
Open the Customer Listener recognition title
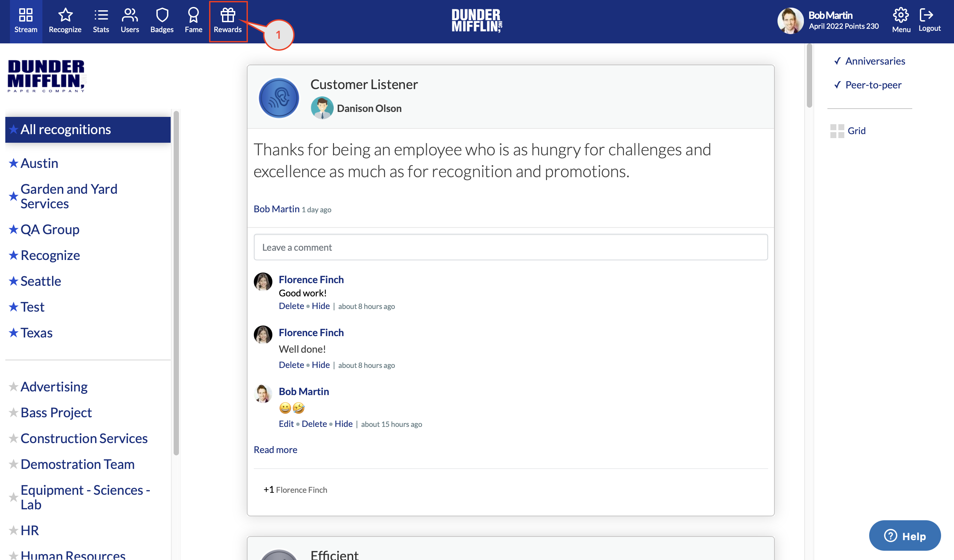point(364,84)
